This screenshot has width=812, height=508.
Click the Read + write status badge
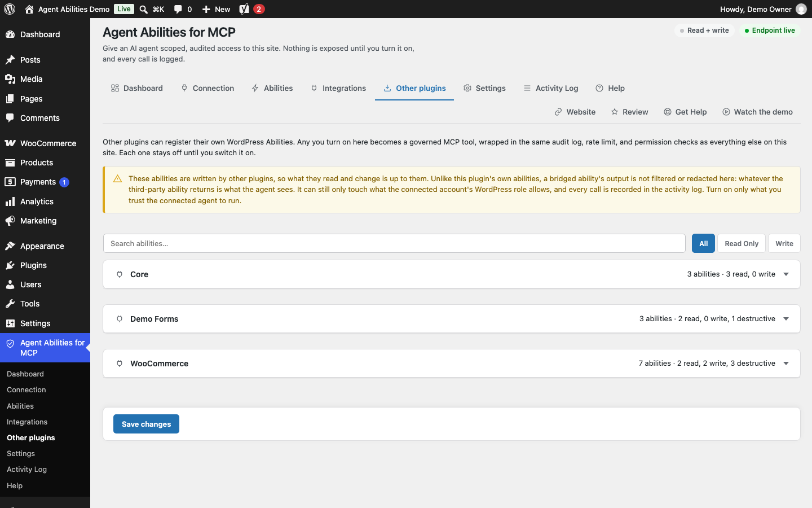pyautogui.click(x=704, y=30)
